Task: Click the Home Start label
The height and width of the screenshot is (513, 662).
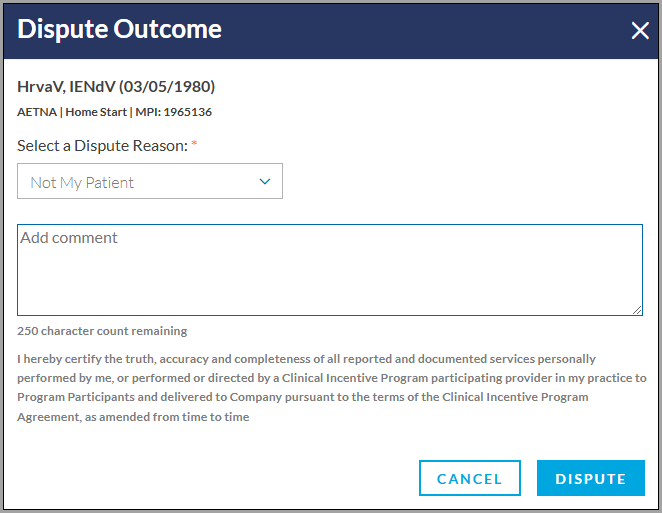Action: [96, 112]
